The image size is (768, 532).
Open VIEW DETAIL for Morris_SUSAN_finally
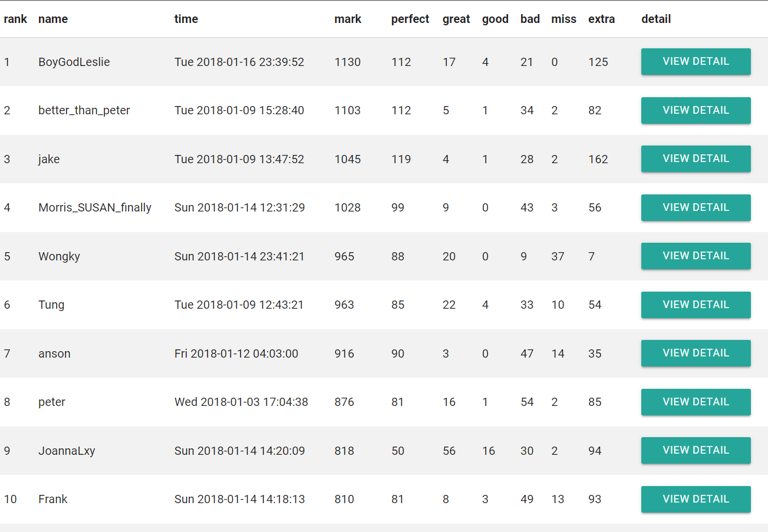coord(696,207)
